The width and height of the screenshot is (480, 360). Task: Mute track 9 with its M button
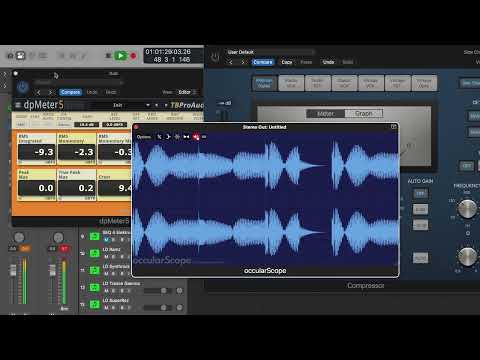click(106, 240)
